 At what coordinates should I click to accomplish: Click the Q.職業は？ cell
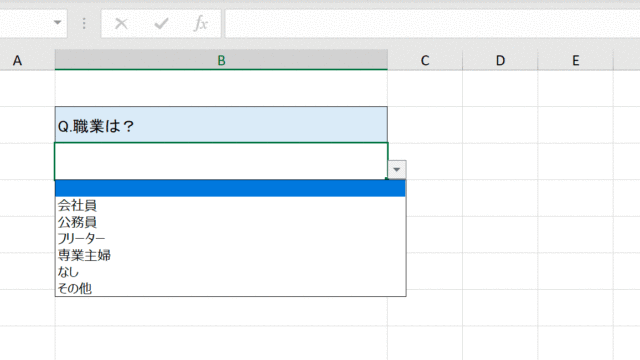coord(221,125)
